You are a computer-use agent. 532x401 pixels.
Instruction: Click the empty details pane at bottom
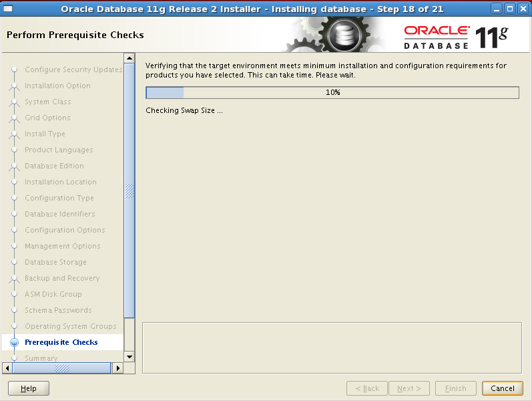tap(332, 347)
